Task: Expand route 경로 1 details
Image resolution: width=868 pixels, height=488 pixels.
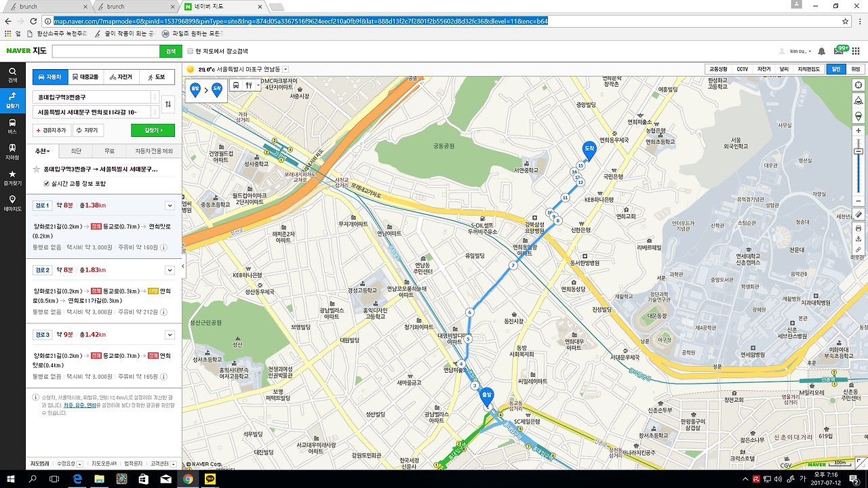Action: tap(170, 205)
